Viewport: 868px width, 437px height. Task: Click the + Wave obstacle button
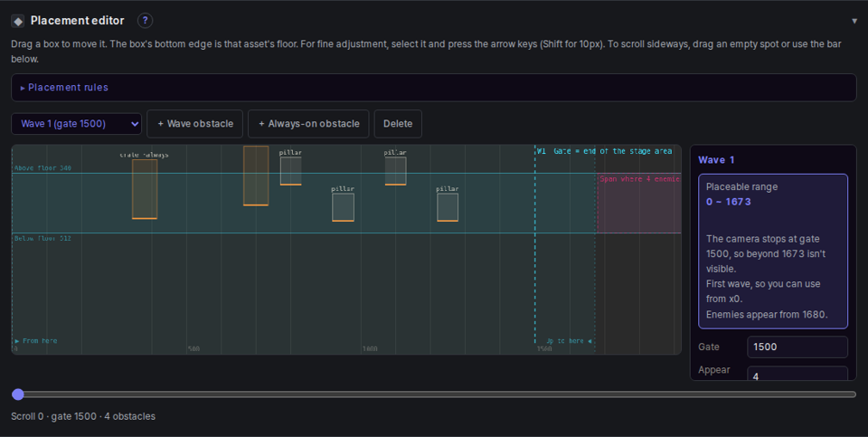pos(195,124)
